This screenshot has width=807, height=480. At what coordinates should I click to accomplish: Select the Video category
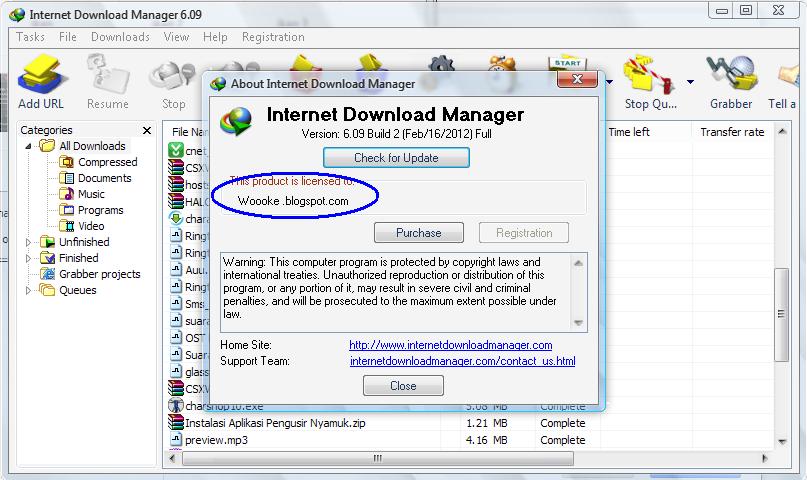pos(91,226)
